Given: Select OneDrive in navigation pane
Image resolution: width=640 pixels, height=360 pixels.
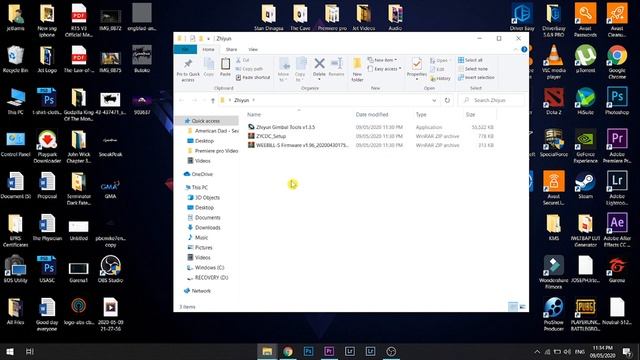Looking at the screenshot, I should tap(202, 174).
